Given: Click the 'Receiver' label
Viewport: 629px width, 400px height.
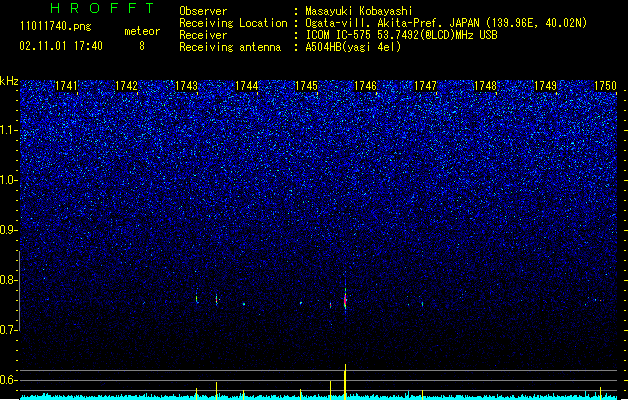Looking at the screenshot, I should coord(203,35).
